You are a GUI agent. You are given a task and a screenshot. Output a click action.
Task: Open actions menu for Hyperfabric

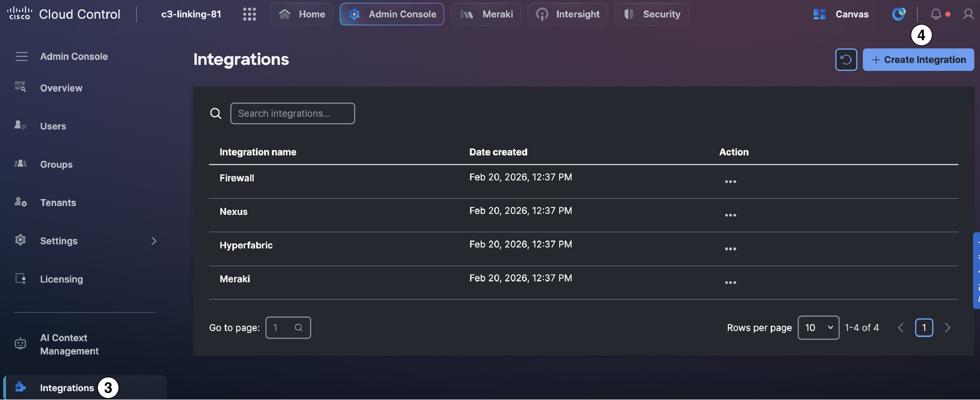(x=730, y=249)
